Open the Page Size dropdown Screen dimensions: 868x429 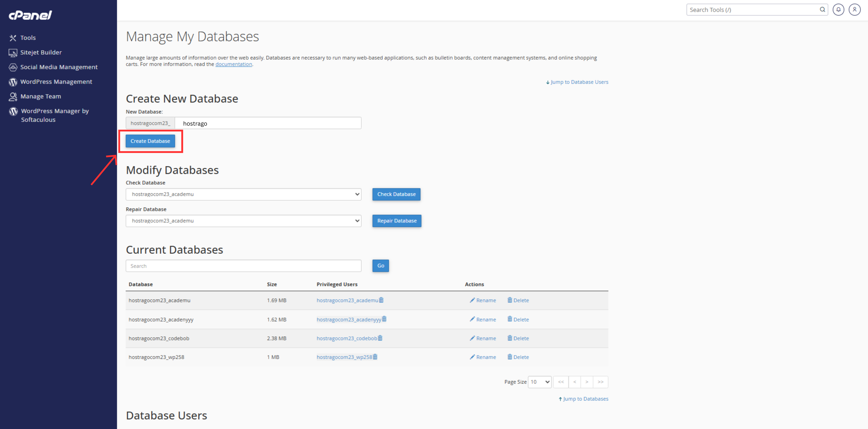[539, 382]
